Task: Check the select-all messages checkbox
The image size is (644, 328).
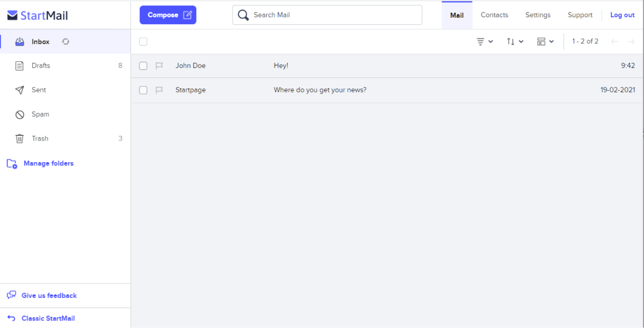Action: [143, 41]
